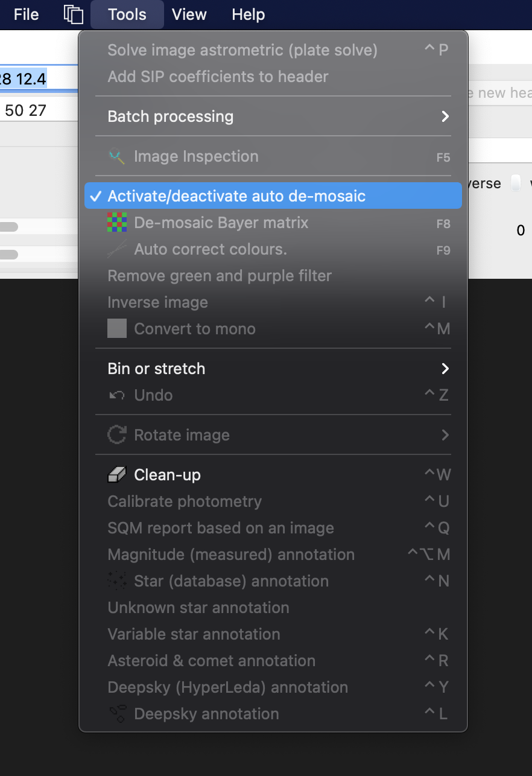The image size is (532, 776).
Task: Click the Image Inspection magnifier icon
Action: coord(117,156)
